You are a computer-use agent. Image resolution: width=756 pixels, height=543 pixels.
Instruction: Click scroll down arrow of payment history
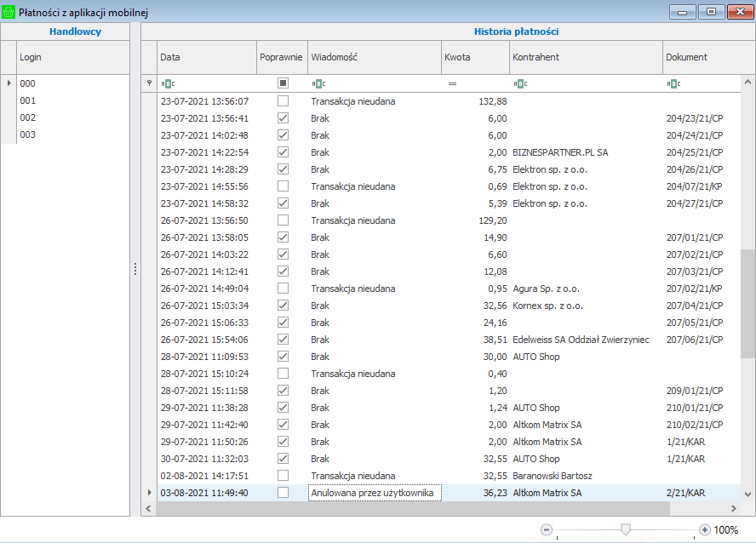tap(747, 493)
